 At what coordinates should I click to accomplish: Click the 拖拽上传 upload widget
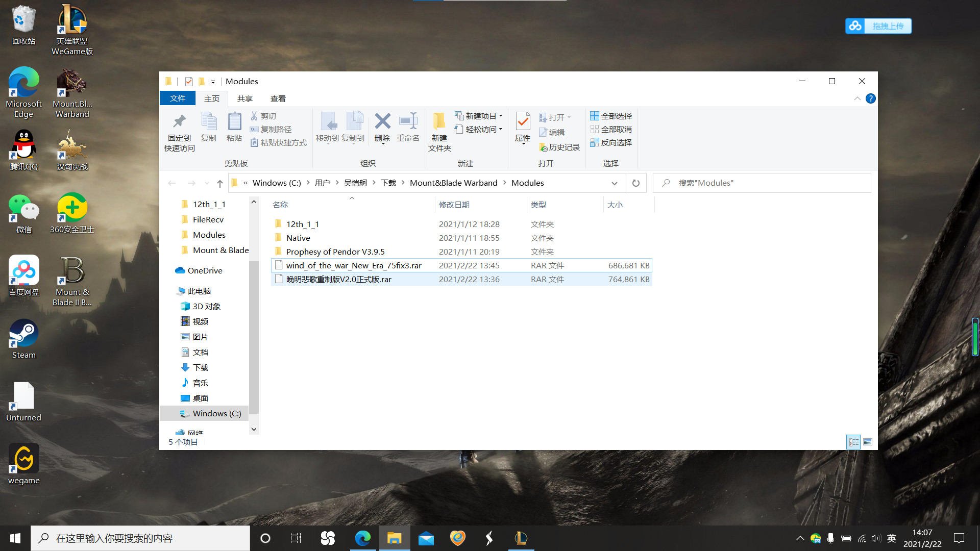878,26
